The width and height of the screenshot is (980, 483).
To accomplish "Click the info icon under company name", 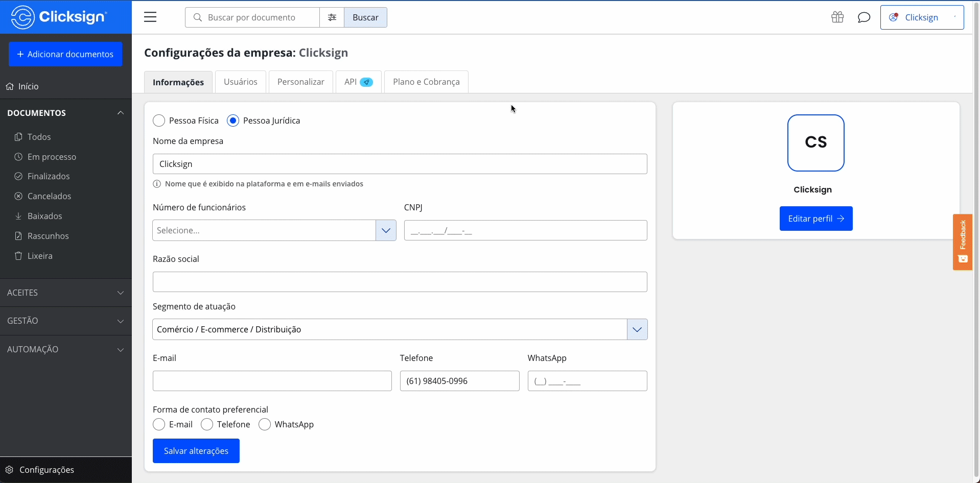I will [157, 184].
